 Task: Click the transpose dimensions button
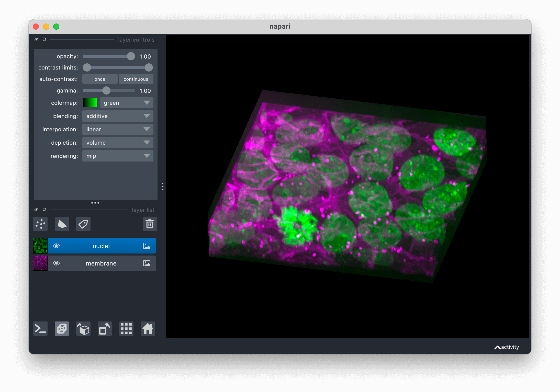(105, 329)
